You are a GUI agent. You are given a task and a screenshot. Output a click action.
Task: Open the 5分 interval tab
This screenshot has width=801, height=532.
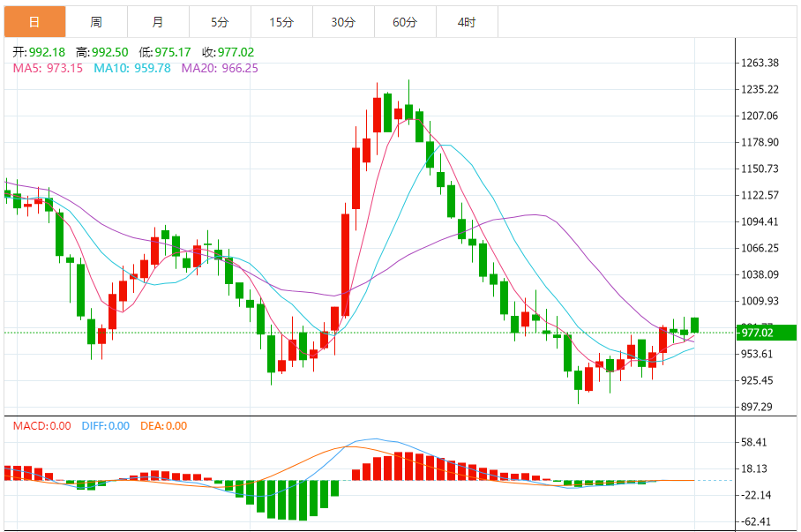(221, 22)
